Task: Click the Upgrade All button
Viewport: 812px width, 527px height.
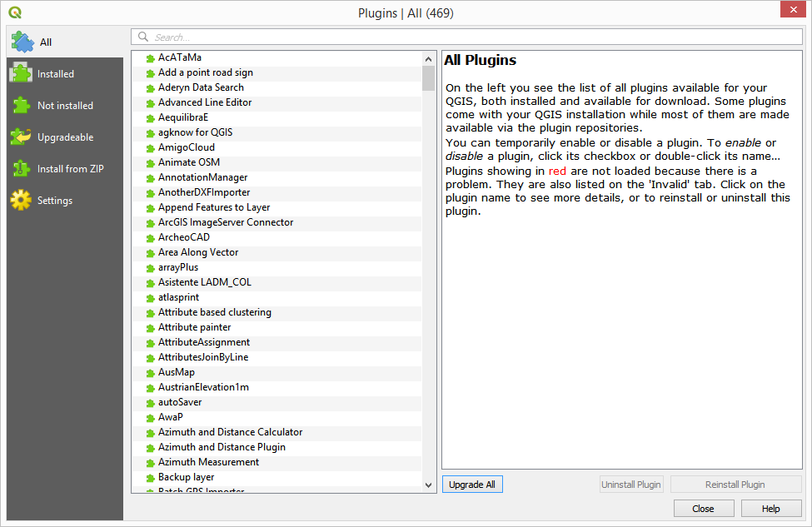Action: [x=472, y=485]
